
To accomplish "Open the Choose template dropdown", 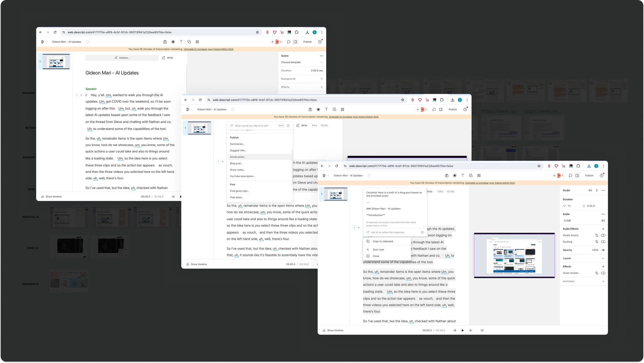I will (301, 62).
